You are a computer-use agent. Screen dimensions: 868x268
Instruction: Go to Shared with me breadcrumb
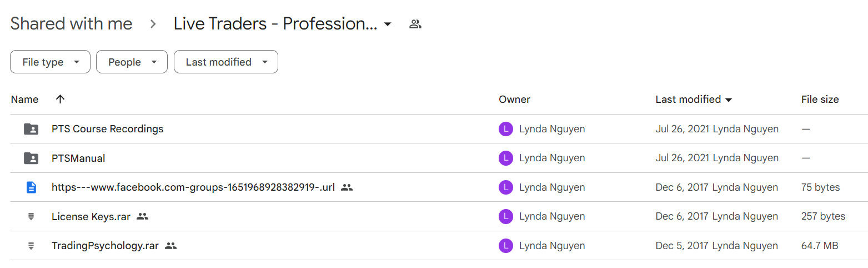[71, 24]
